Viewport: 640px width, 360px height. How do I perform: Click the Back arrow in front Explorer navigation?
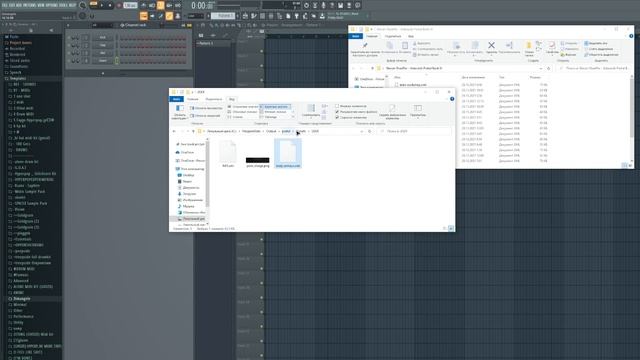pyautogui.click(x=174, y=131)
